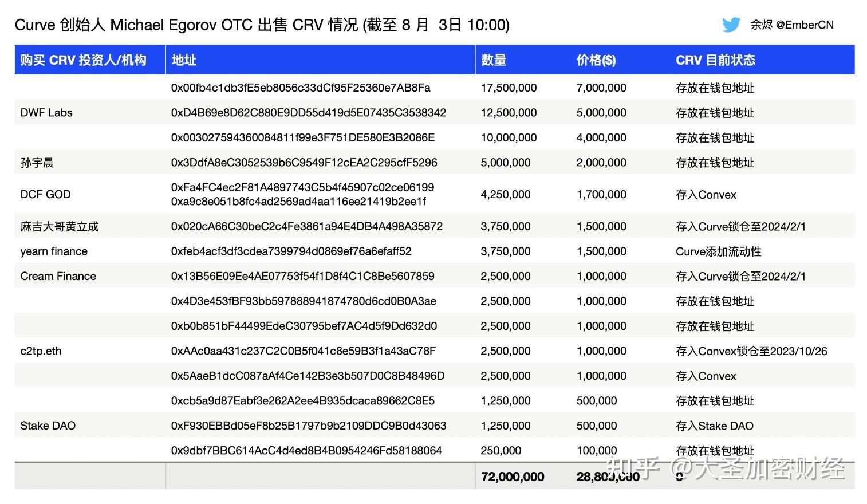Click quantity 12,500,000
This screenshot has width=867, height=504.
509,113
